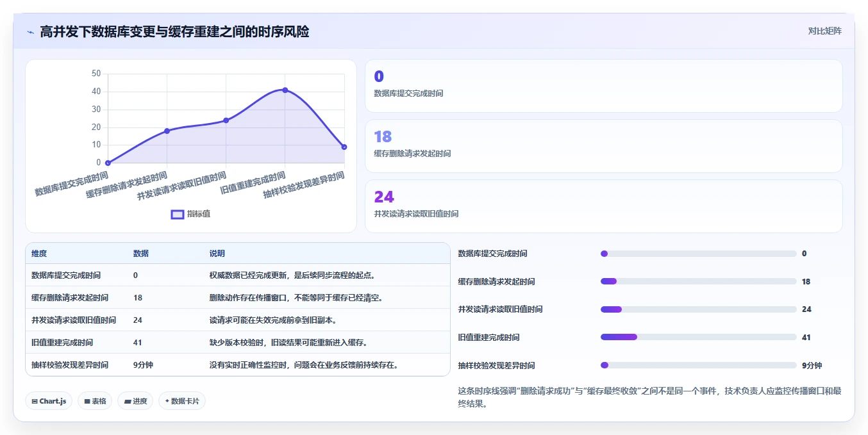The width and height of the screenshot is (868, 435).
Task: Click the icon in the 表格 chip
Action: coord(87,402)
